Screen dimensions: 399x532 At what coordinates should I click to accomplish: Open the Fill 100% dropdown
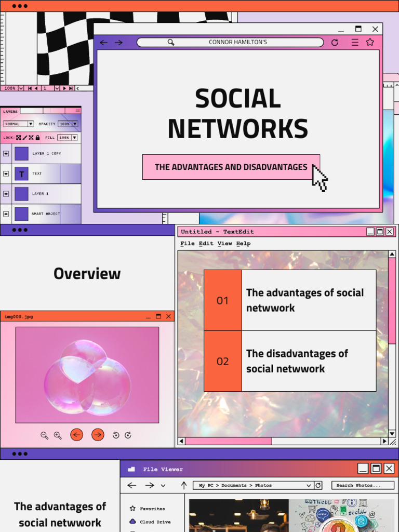[74, 137]
